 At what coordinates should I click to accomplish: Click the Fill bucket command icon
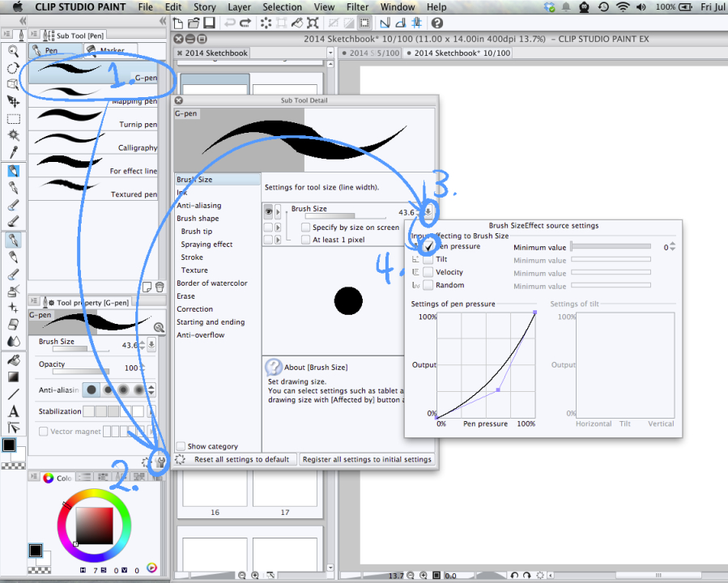pos(297,23)
